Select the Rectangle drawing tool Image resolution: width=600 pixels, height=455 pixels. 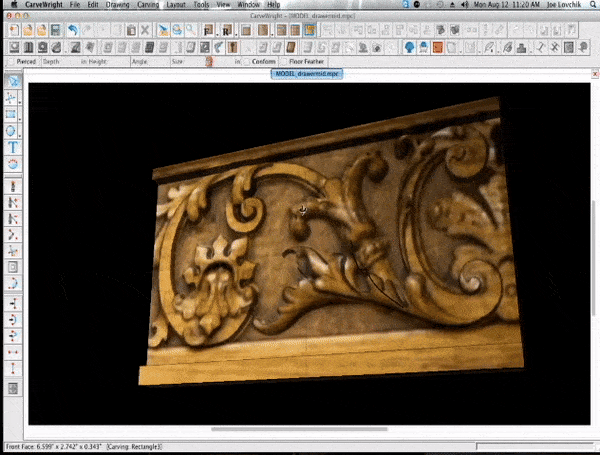click(x=11, y=114)
